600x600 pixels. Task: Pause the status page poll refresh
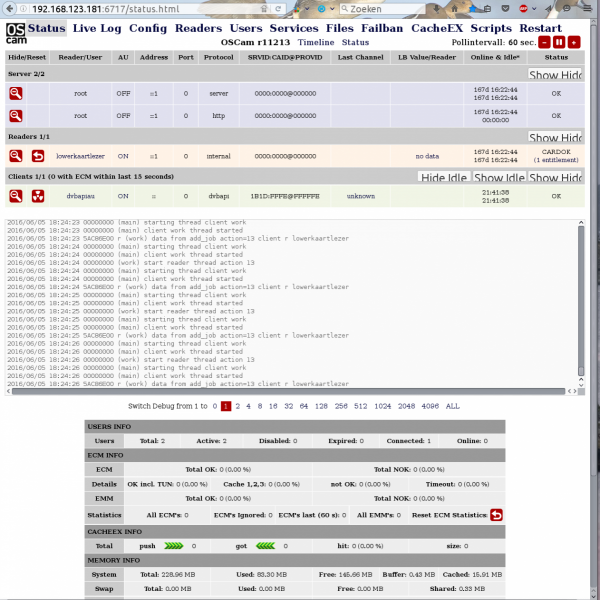click(x=559, y=43)
